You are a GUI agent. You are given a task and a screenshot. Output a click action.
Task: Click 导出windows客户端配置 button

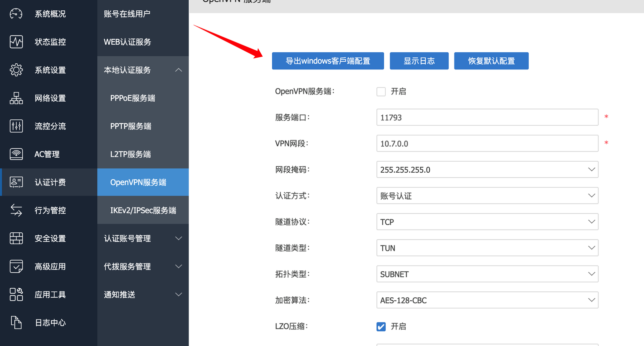(x=328, y=61)
